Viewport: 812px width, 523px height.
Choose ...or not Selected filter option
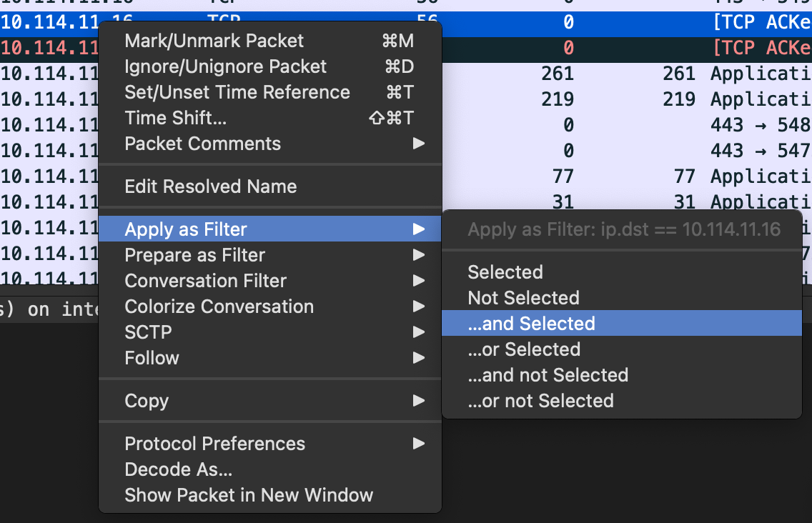540,401
